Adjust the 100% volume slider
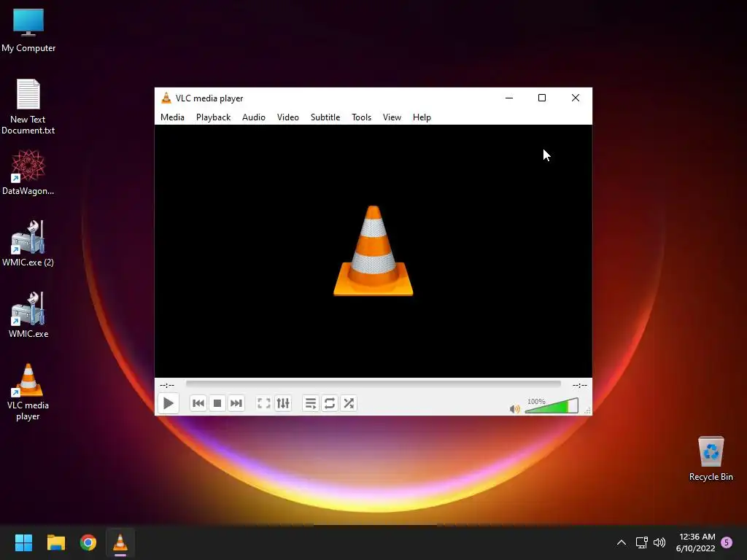The height and width of the screenshot is (560, 747). [551, 405]
